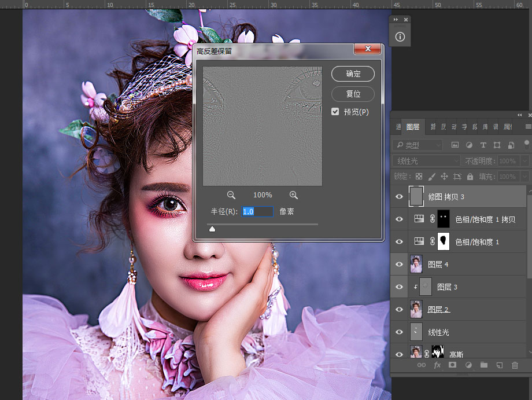Lock all with padlock icon

[x=470, y=177]
